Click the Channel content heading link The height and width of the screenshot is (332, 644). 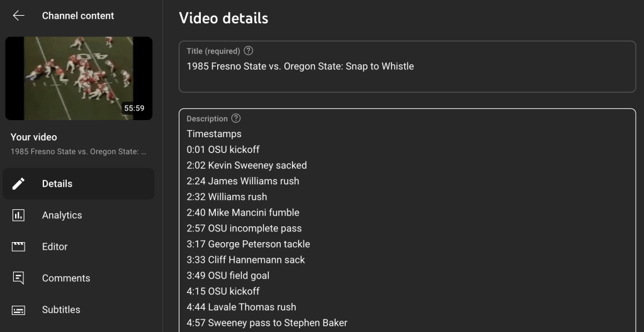(x=78, y=16)
